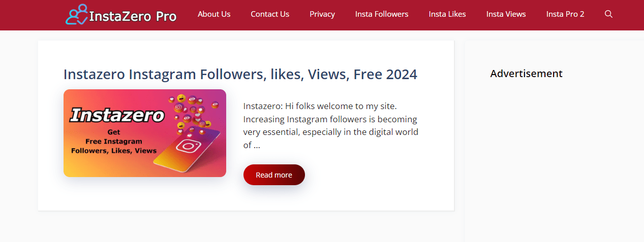Image resolution: width=644 pixels, height=242 pixels.
Task: Click the Free Instagram Followers, Likes, Views banner text
Action: pos(114,142)
